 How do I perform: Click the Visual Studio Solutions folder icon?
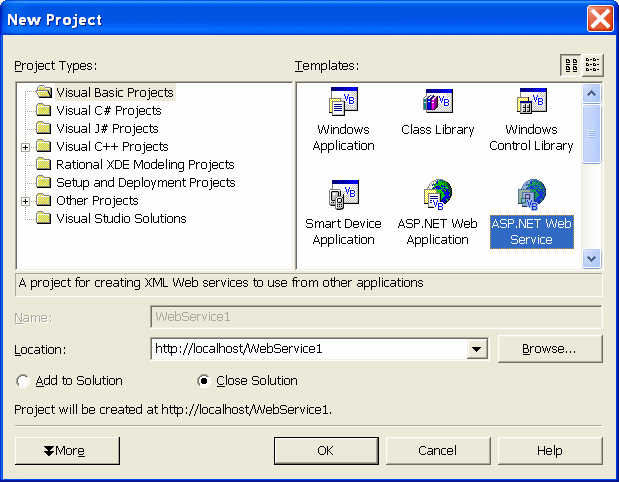pos(44,218)
